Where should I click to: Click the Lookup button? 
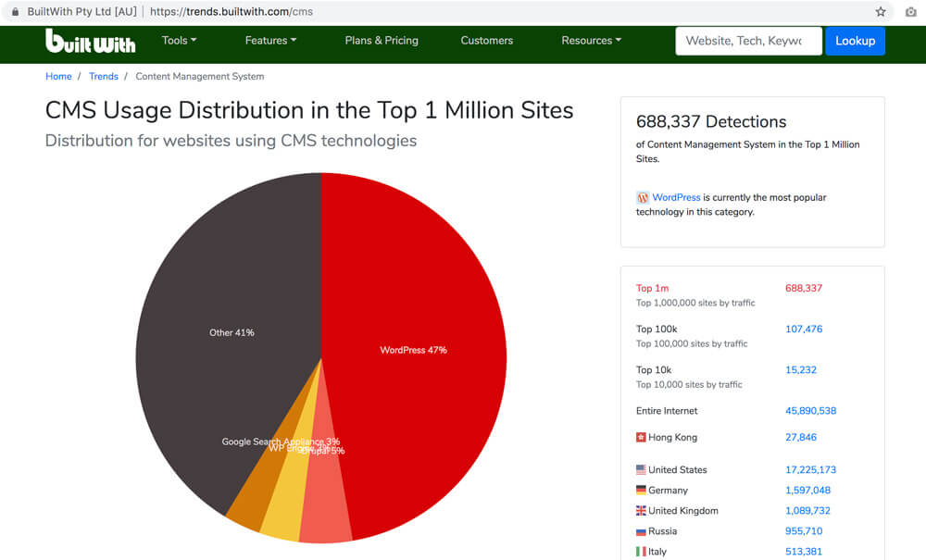pyautogui.click(x=855, y=41)
